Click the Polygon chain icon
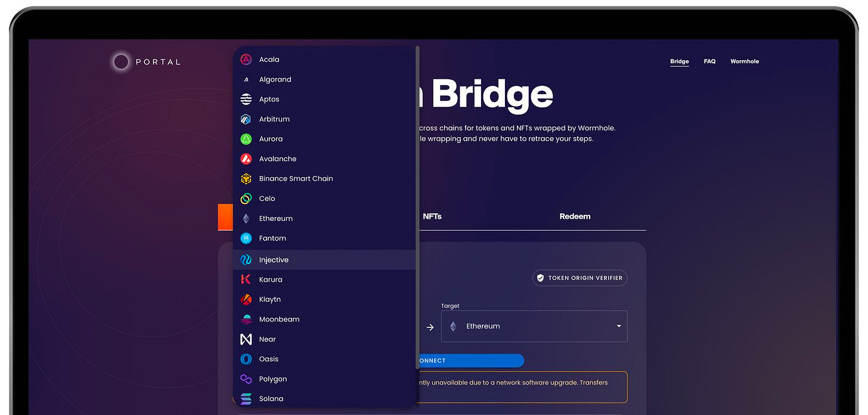This screenshot has height=415, width=868. click(x=246, y=379)
